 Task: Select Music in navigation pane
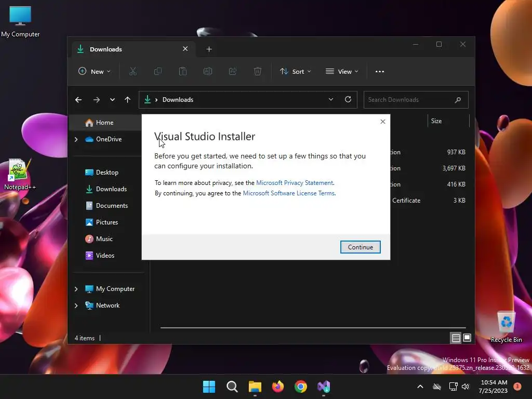104,239
